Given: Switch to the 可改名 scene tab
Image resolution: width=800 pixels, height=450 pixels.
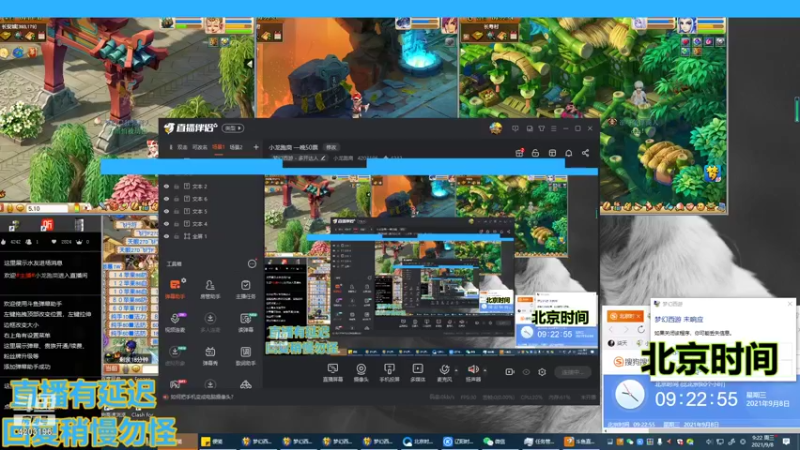Looking at the screenshot, I should (x=199, y=147).
